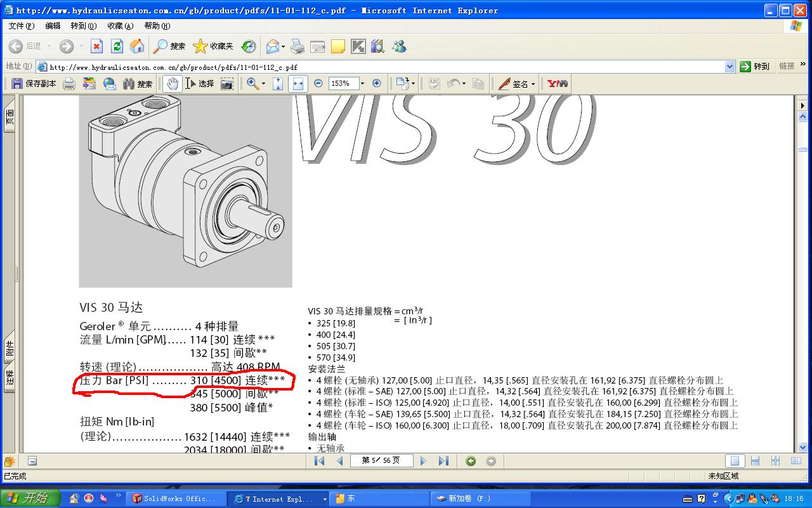This screenshot has height=508, width=812.
Task: Click the Yahoo toolbar icon
Action: [558, 84]
